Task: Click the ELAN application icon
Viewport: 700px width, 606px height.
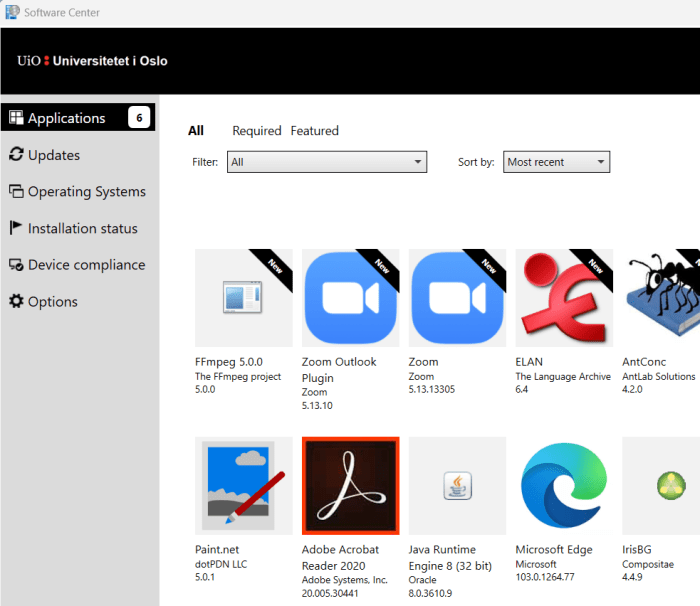Action: pyautogui.click(x=564, y=297)
